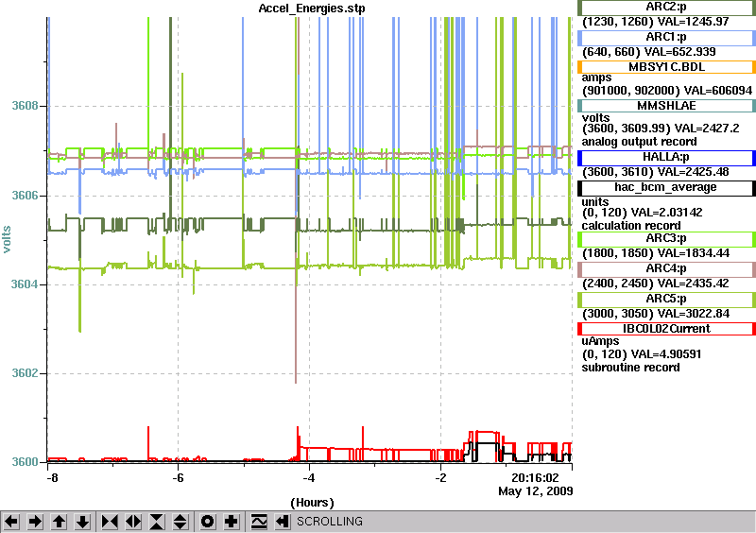The height and width of the screenshot is (533, 756).
Task: Pan the graph left with the left arrow
Action: coord(11,522)
